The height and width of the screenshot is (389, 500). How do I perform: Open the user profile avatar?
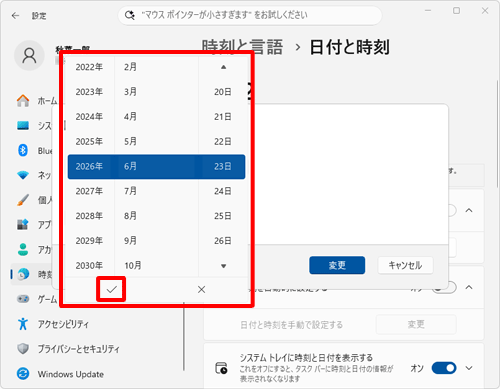click(29, 56)
